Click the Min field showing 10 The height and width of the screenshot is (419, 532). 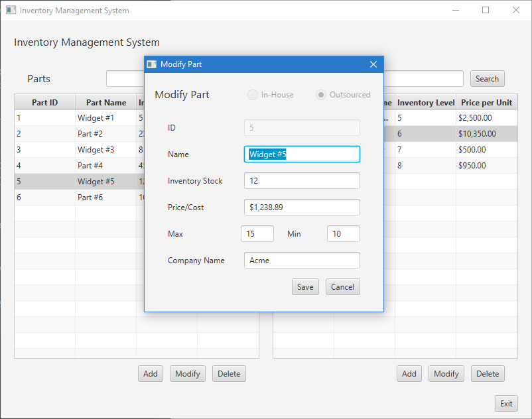pyautogui.click(x=343, y=233)
